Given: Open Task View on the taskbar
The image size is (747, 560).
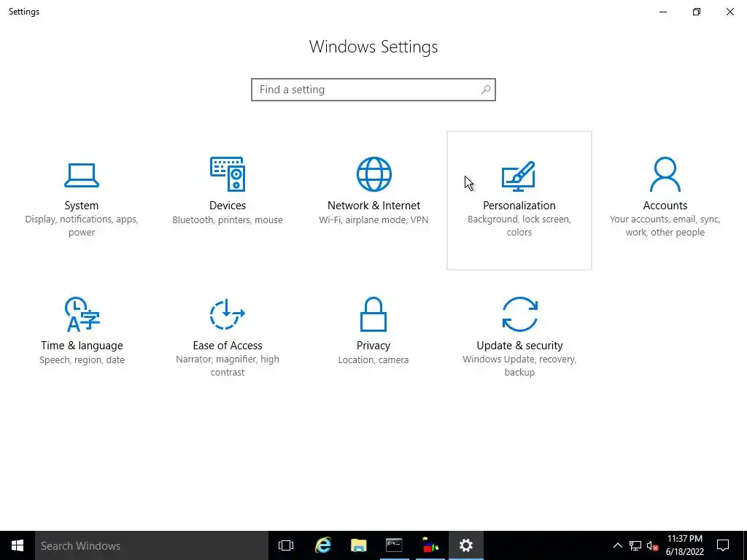Looking at the screenshot, I should [x=286, y=545].
